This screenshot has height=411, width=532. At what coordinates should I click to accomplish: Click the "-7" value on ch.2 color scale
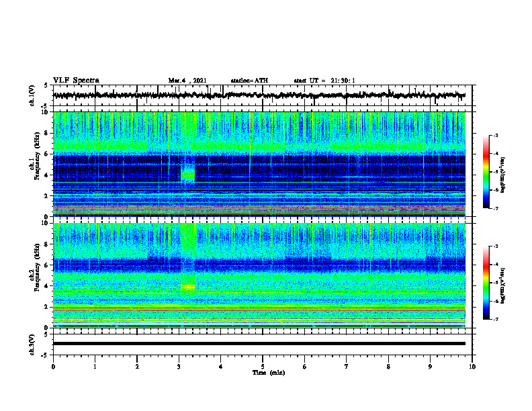point(495,319)
